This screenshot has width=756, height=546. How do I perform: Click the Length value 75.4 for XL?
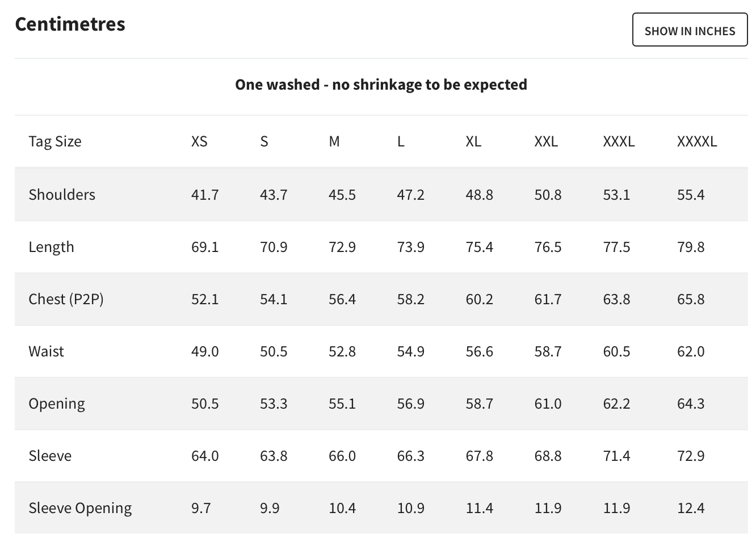[480, 247]
